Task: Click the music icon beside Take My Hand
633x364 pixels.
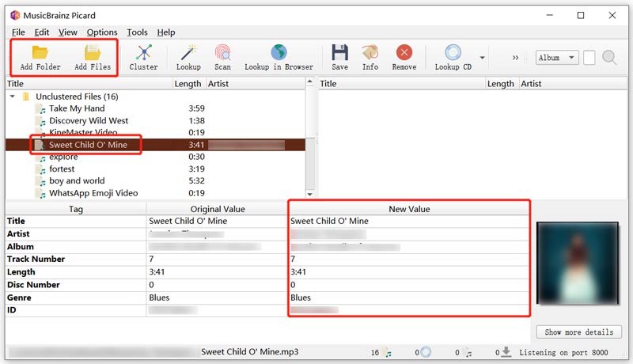Action: [40, 109]
